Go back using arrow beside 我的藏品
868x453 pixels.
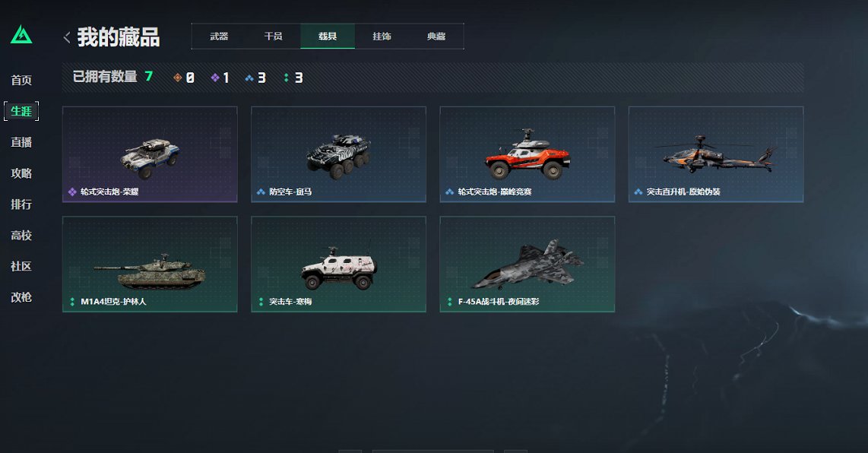pyautogui.click(x=67, y=37)
